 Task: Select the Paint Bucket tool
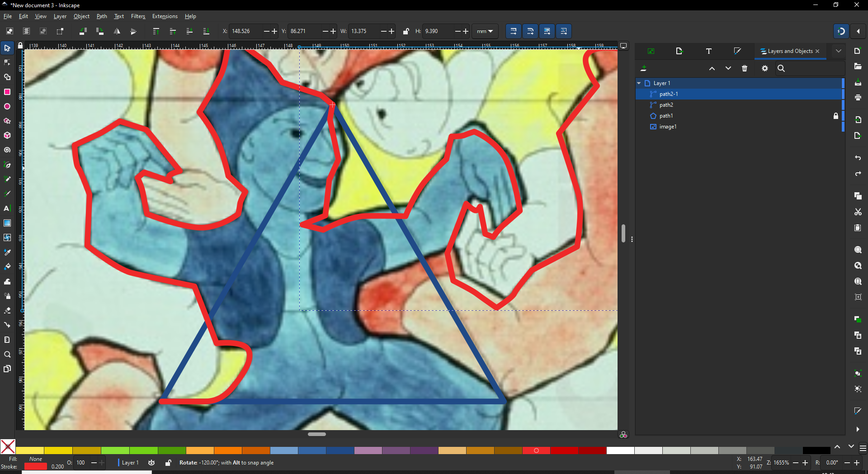pyautogui.click(x=7, y=266)
